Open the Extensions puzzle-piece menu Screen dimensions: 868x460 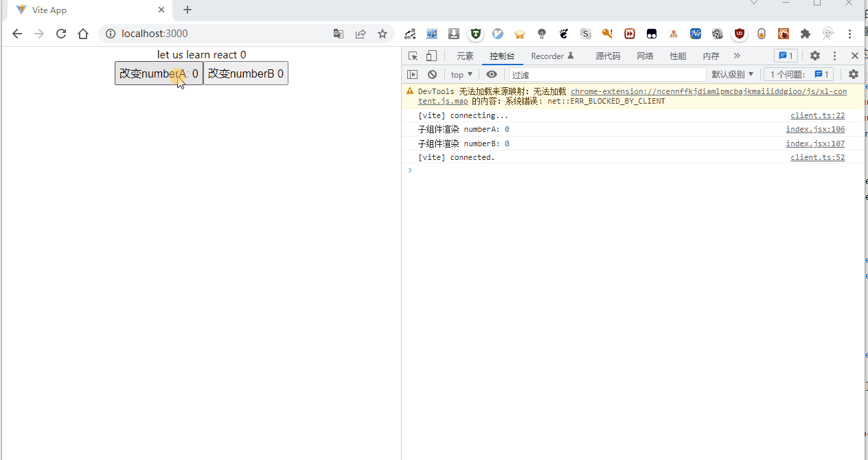[x=806, y=34]
